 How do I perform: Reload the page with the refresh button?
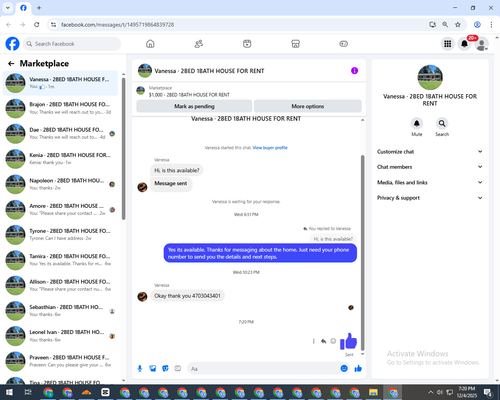pos(37,25)
